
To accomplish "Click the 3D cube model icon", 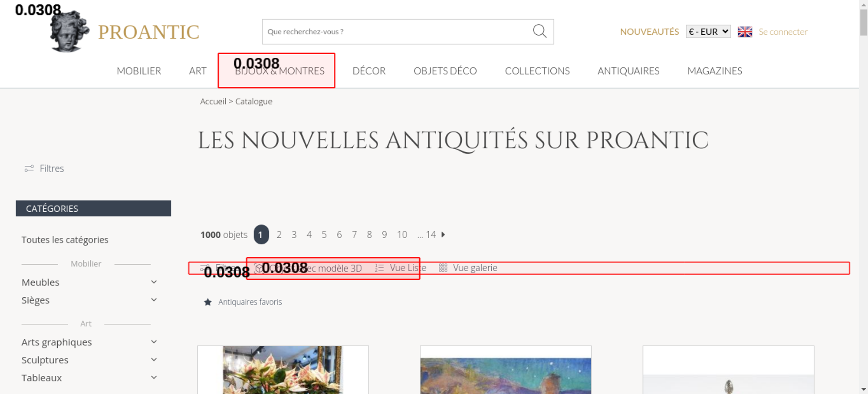I will coord(259,268).
